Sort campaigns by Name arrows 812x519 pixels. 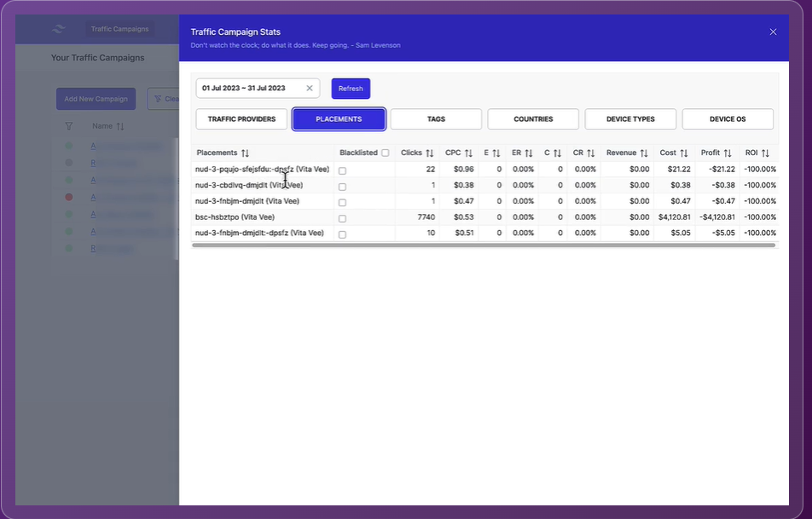[x=120, y=126]
